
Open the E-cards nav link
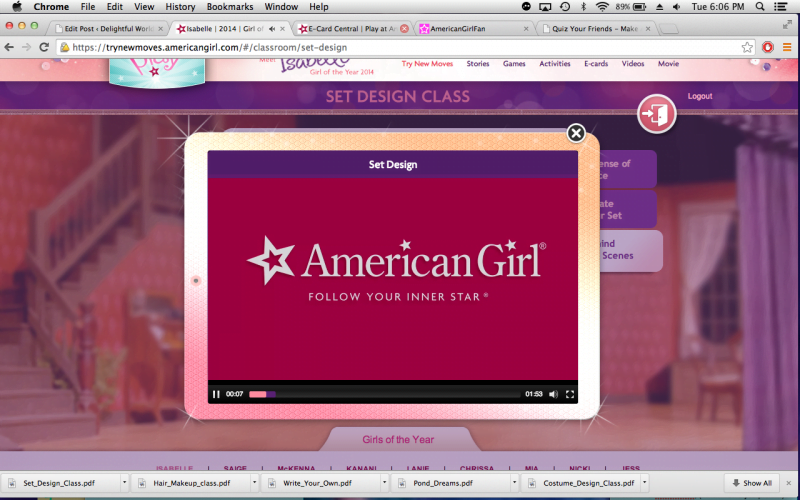click(x=596, y=64)
